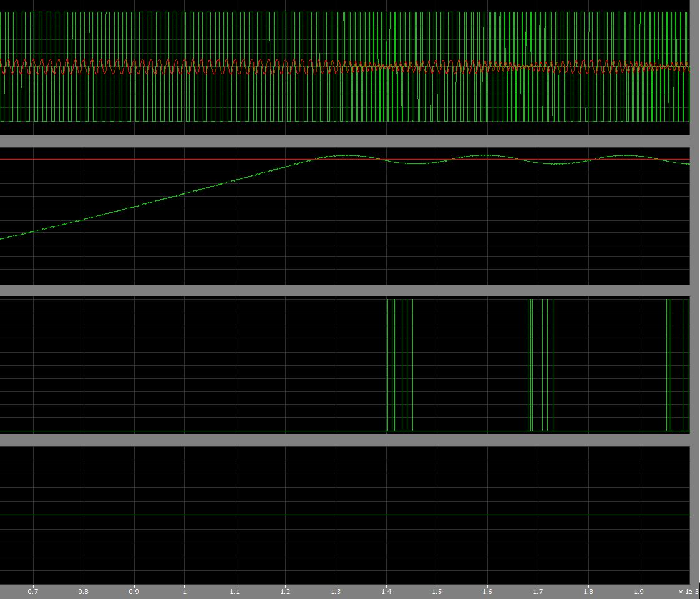Click the 1.9 time axis label
Screen dimensions: 700x599
(639, 592)
